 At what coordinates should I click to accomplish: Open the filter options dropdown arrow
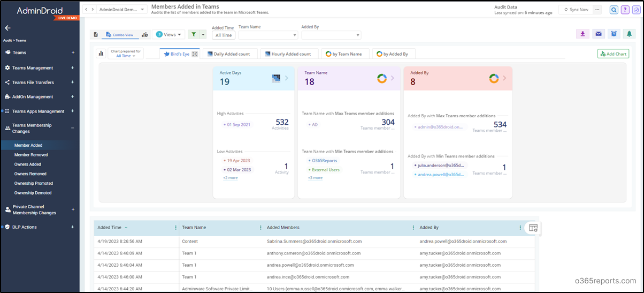click(x=203, y=34)
